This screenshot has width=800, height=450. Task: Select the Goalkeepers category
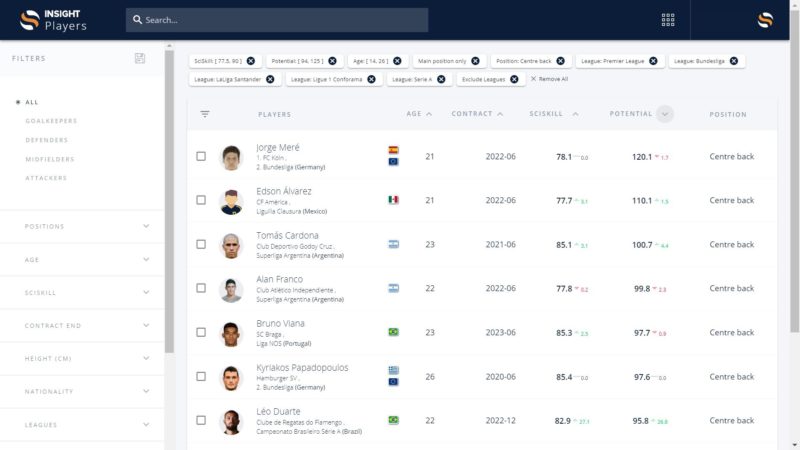(51, 121)
